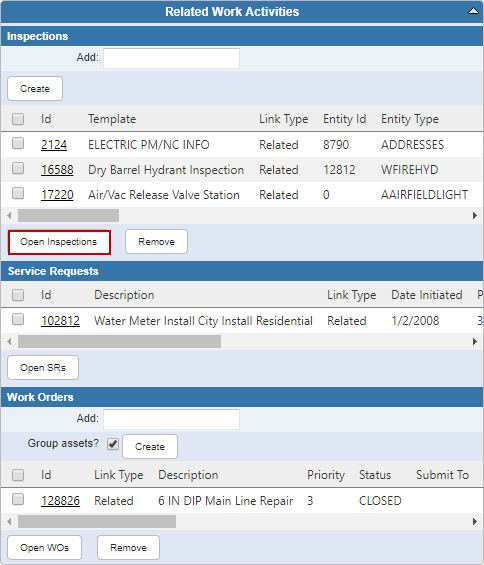
Task: Collapse the Related Work Activities panel
Action: [473, 11]
